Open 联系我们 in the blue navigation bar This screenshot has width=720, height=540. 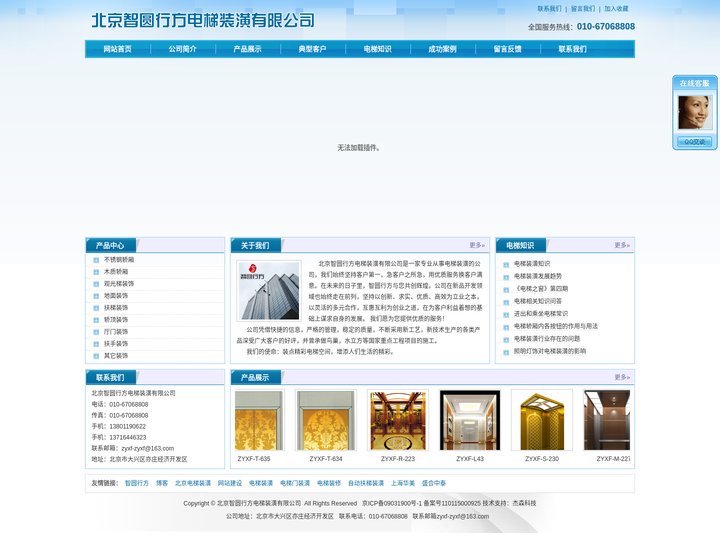pos(572,49)
